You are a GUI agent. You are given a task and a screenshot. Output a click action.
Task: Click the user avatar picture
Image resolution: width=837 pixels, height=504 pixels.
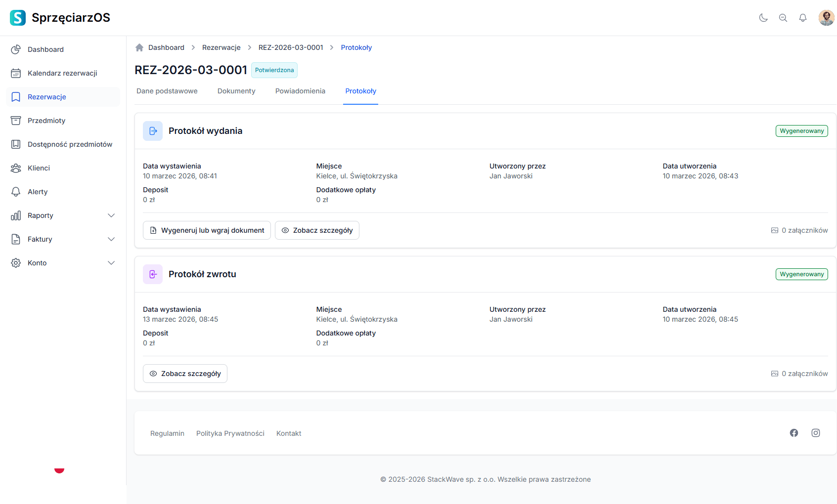pyautogui.click(x=826, y=18)
